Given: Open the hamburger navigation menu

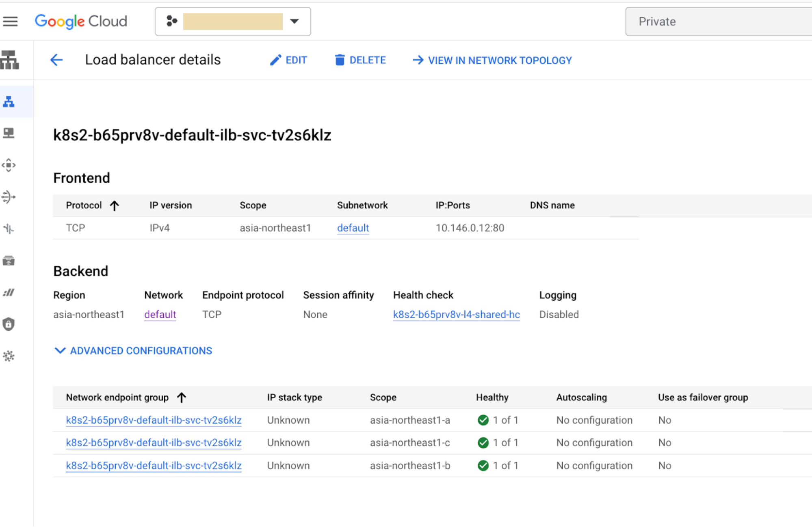Looking at the screenshot, I should coord(11,21).
